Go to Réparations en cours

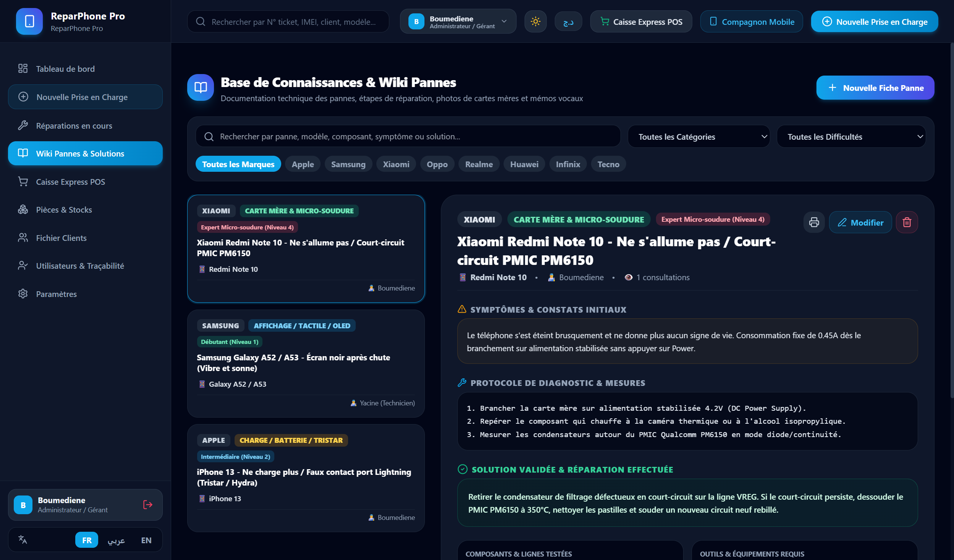85,126
